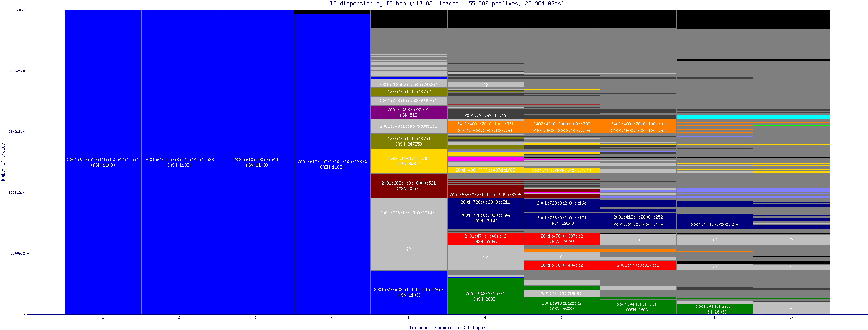Click green 2001:948:2:15::1 ASN 2603 block
The image size is (868, 330).
(x=485, y=296)
